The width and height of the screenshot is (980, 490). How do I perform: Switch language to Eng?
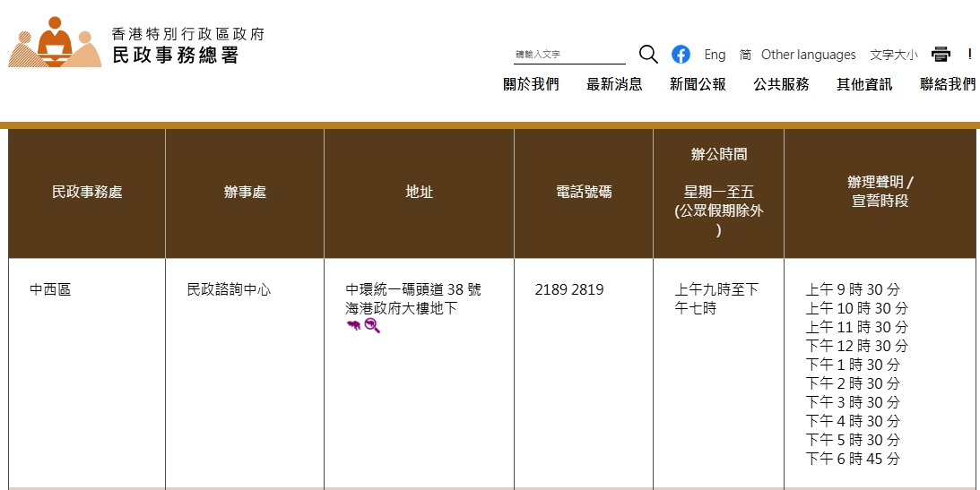pyautogui.click(x=715, y=55)
